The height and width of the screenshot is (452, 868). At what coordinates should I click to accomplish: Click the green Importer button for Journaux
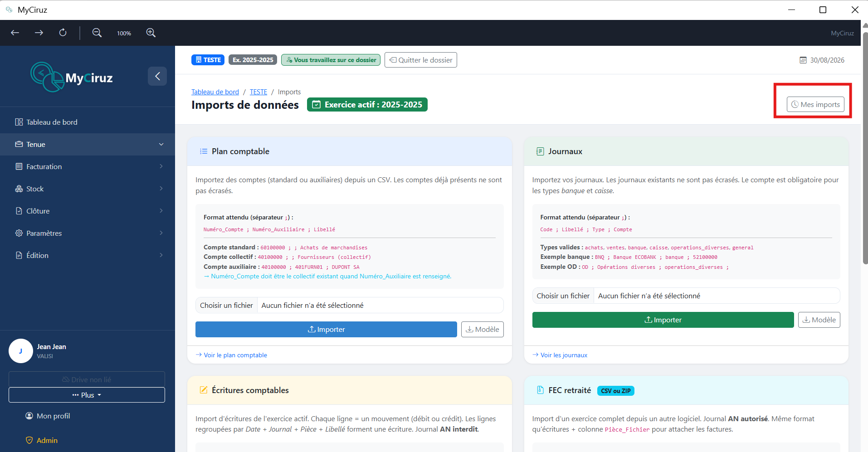[x=663, y=320]
